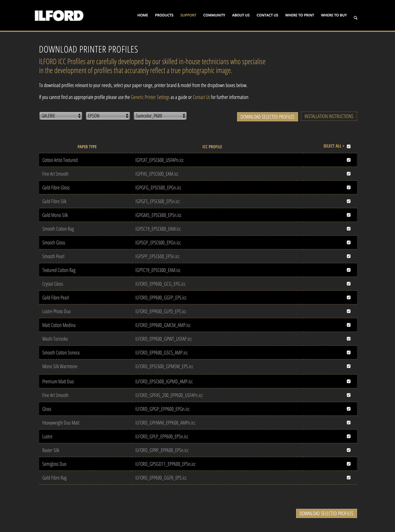This screenshot has height=532, width=395.
Task: Uncheck Smooth Pearl profile
Action: 349,256
